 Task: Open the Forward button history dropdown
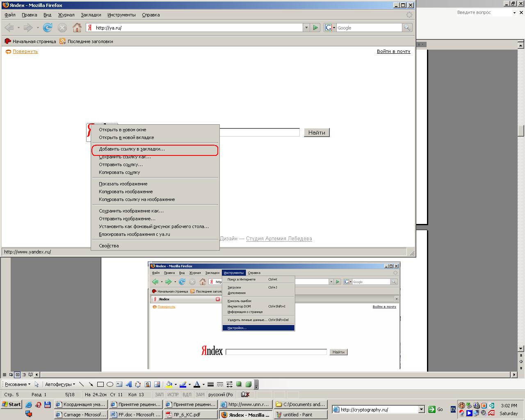click(x=38, y=28)
